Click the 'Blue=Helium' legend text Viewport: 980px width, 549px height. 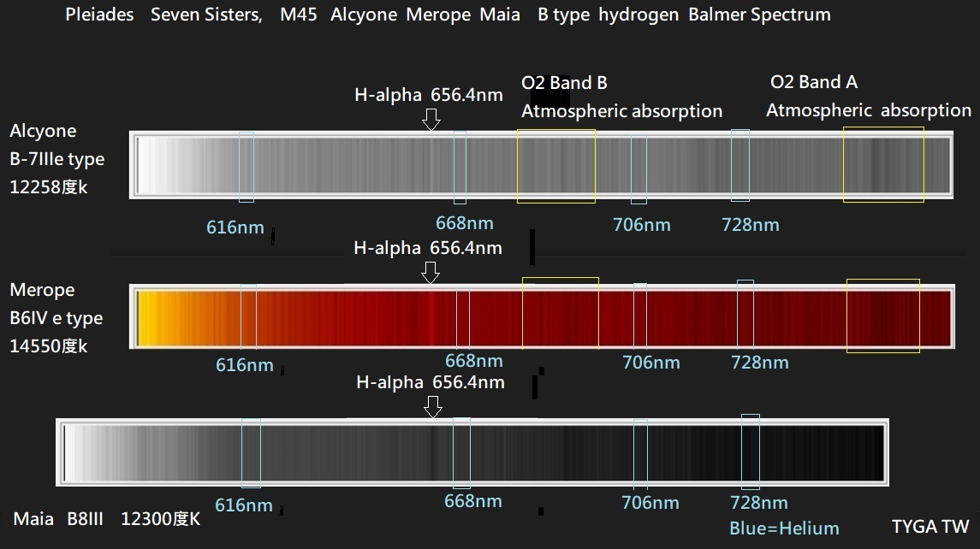pos(784,528)
